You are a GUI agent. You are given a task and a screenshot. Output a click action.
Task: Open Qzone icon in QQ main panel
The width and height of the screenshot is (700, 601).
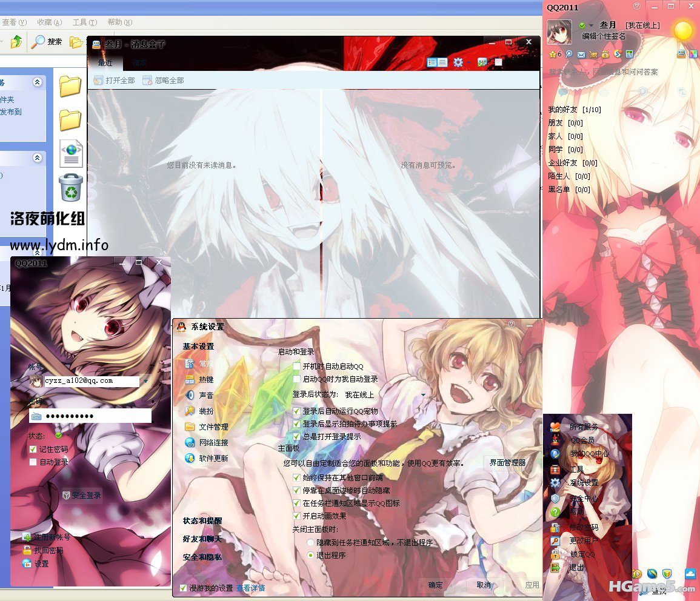(568, 54)
